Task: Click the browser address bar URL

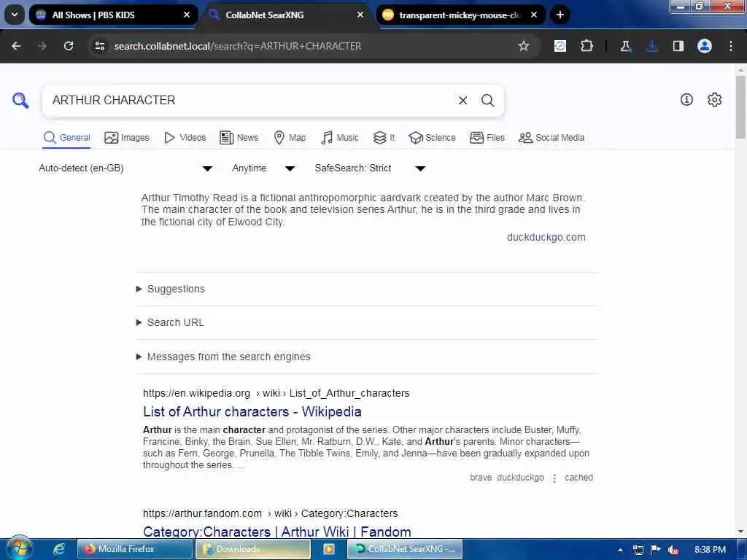Action: point(238,46)
